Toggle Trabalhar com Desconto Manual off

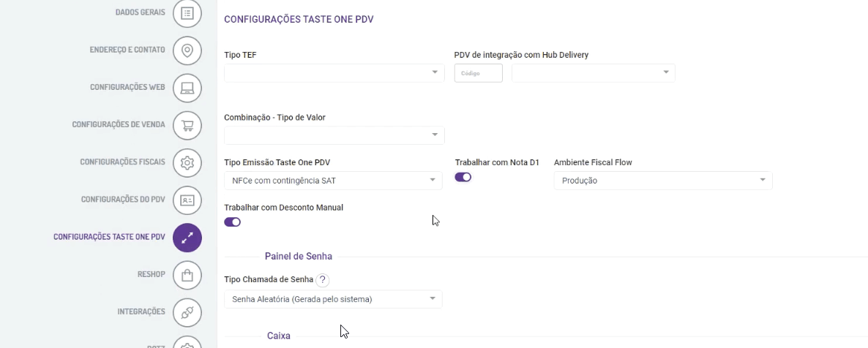pyautogui.click(x=233, y=222)
